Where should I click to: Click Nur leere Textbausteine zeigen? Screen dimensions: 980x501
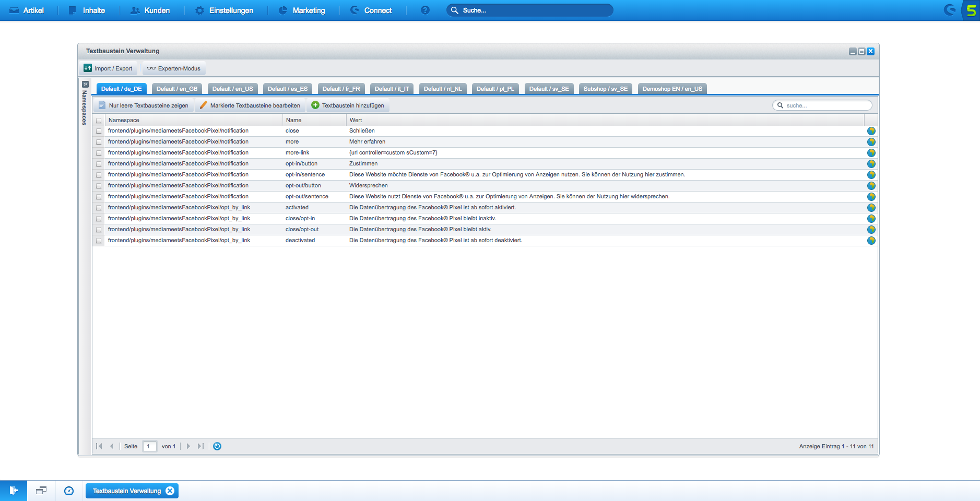[144, 105]
